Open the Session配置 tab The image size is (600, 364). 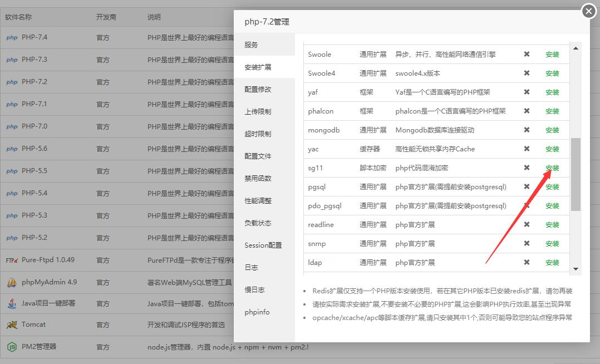tap(264, 245)
